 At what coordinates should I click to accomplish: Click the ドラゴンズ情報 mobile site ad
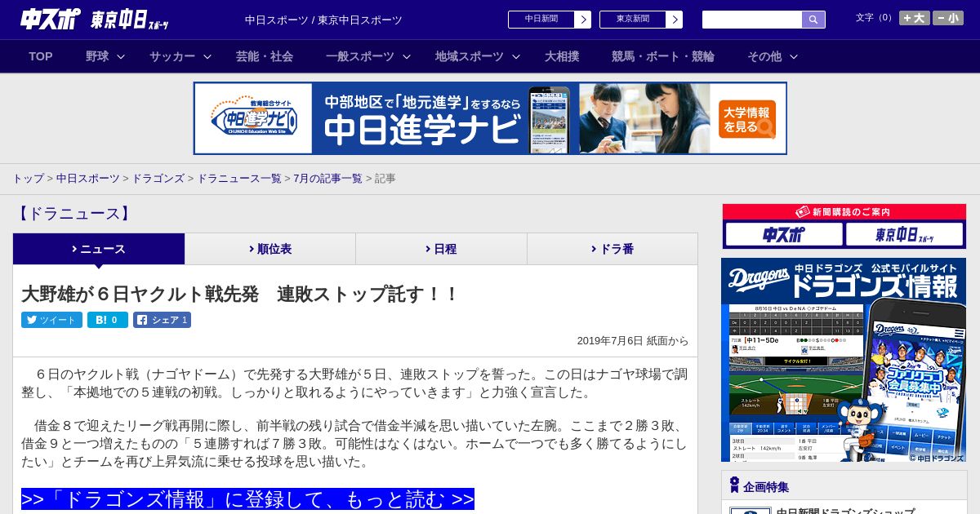tap(844, 360)
